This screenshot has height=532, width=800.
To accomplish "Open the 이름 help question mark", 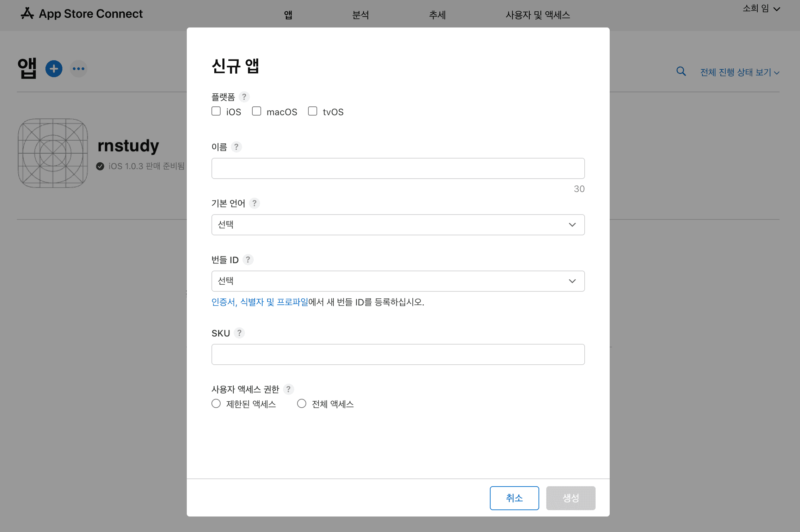I will (236, 147).
